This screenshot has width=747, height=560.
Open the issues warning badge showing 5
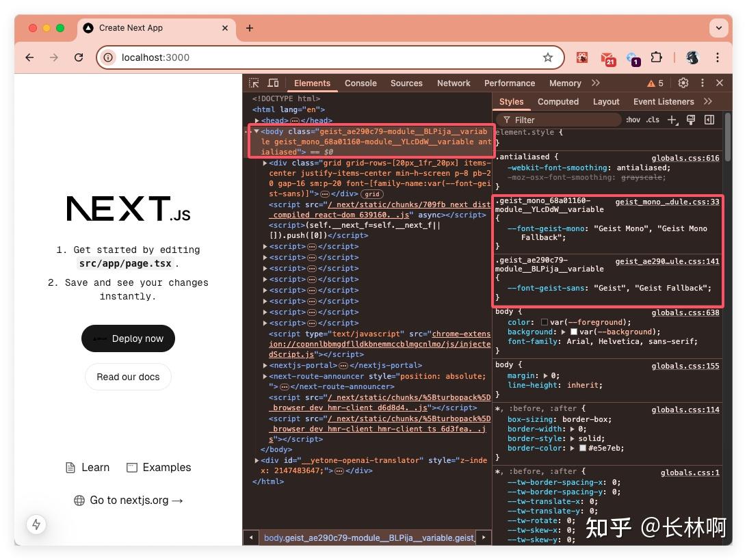click(655, 83)
